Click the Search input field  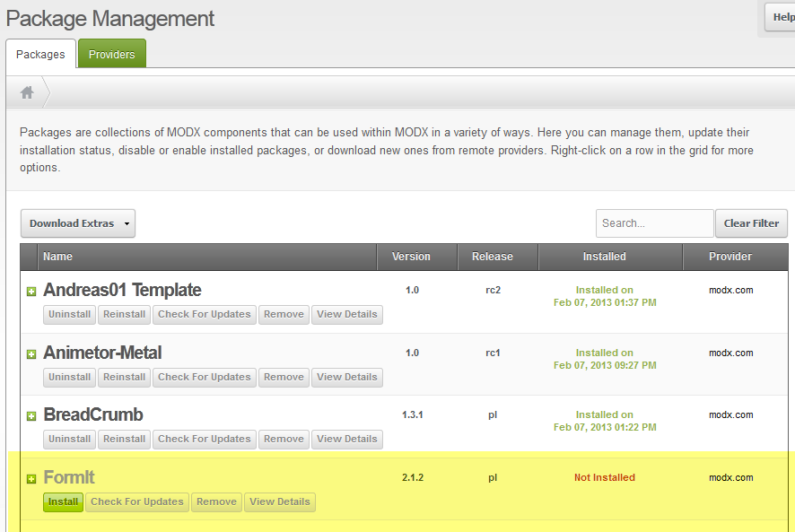pyautogui.click(x=654, y=223)
